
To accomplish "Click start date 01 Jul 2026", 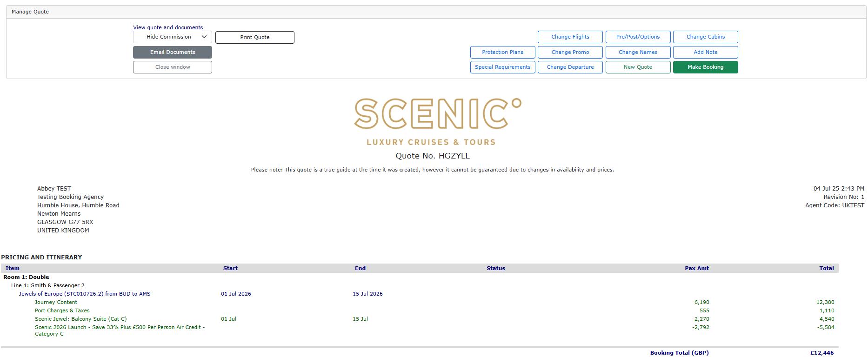I will tap(236, 294).
